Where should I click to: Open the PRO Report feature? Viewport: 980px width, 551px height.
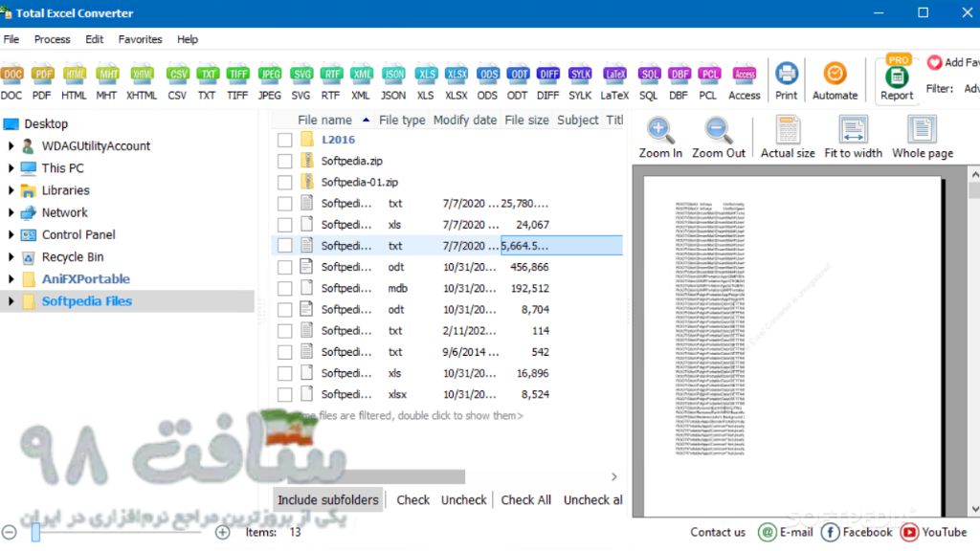tap(897, 80)
